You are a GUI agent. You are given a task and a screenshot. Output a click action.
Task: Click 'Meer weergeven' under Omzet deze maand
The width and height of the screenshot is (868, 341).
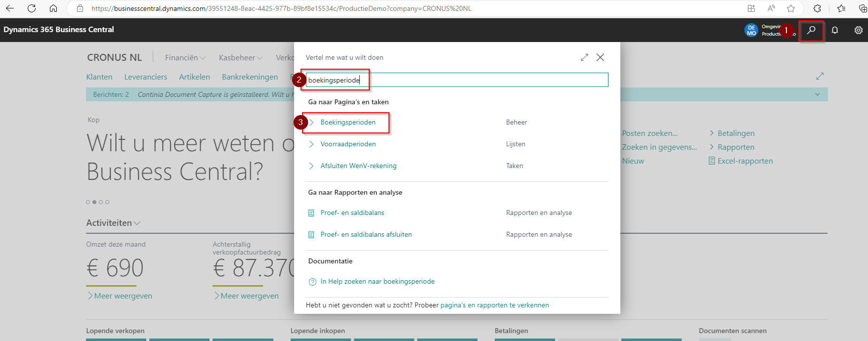click(120, 296)
